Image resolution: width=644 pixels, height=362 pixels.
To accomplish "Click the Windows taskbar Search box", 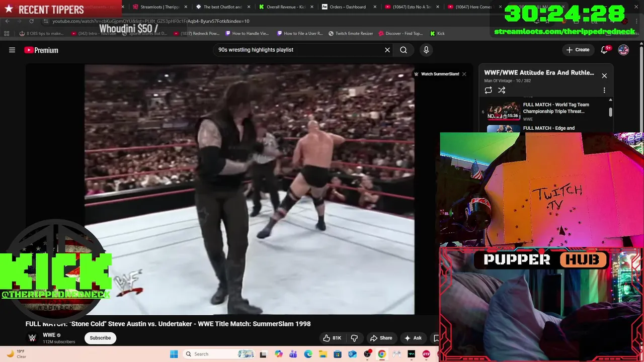I will tap(219, 354).
